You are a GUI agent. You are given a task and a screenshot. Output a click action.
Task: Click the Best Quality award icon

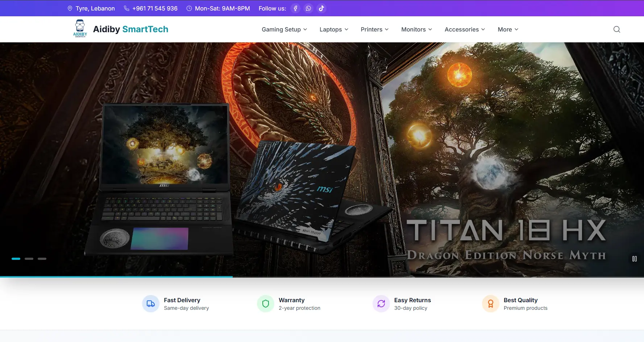[491, 304]
